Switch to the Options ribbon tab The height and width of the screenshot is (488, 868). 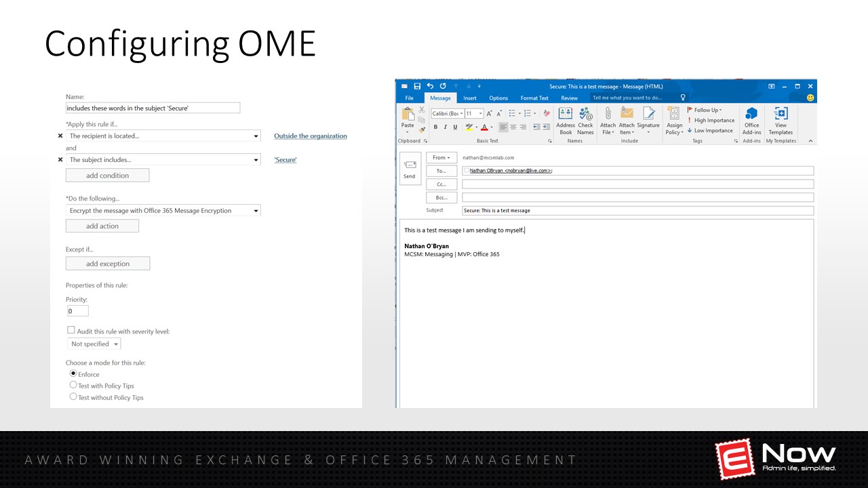pos(498,98)
